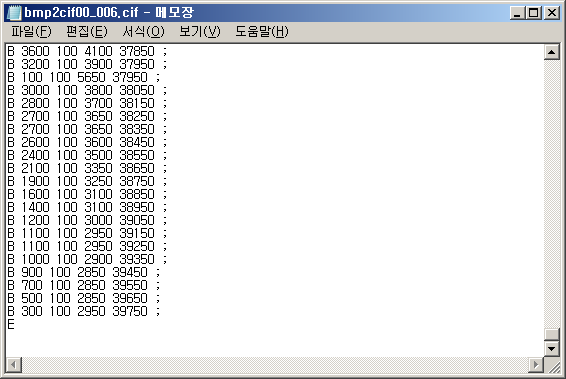
Task: Open the 보기(V) menu
Action: pyautogui.click(x=200, y=32)
